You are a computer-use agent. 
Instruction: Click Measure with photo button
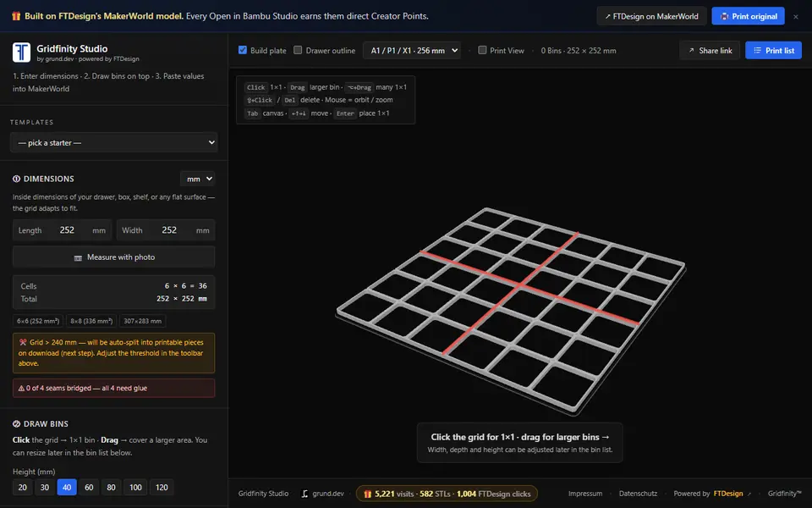114,257
